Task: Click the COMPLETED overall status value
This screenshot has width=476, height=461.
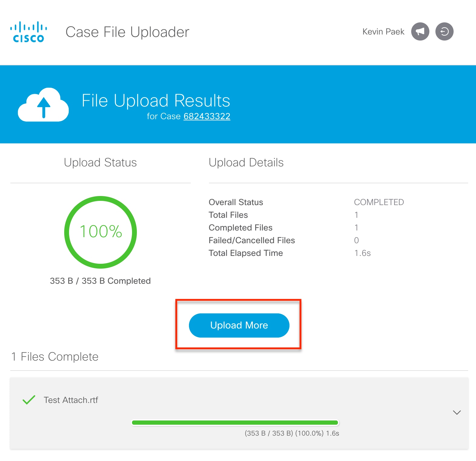Action: [x=379, y=202]
